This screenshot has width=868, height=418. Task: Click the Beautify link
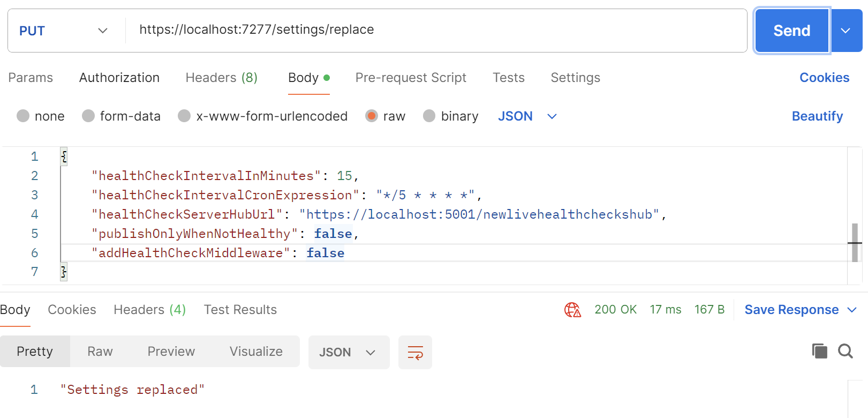tap(818, 116)
